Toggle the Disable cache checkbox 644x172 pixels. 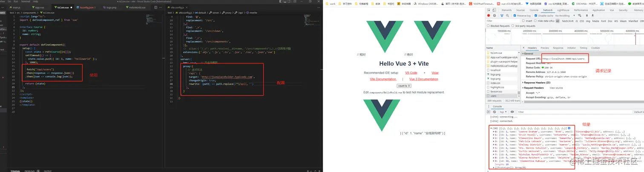pos(536,16)
